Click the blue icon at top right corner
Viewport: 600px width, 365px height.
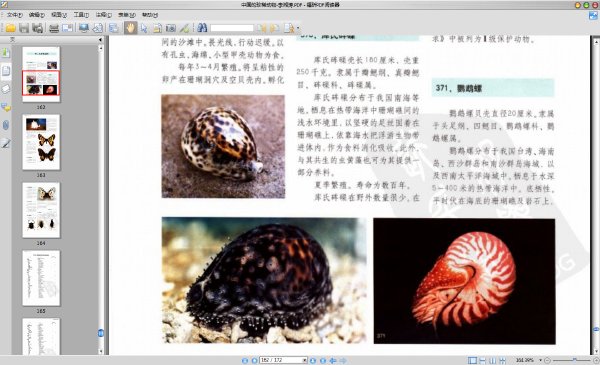click(593, 16)
